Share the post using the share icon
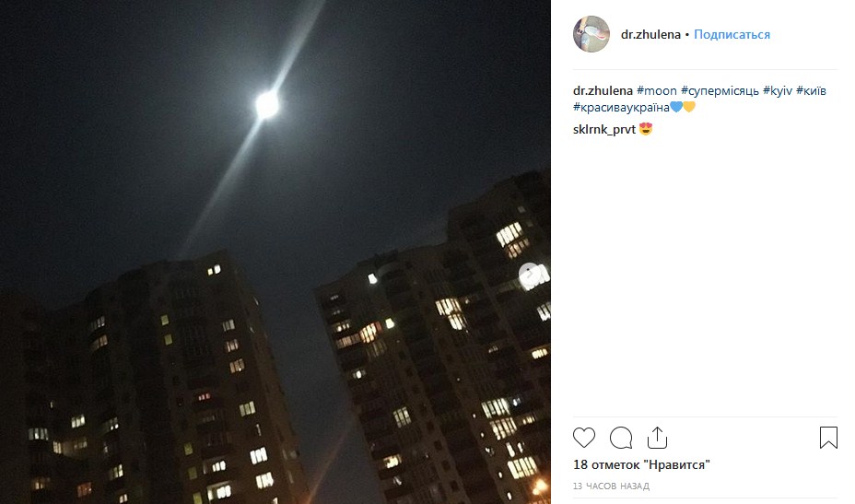Viewport: 855px width, 504px height. (657, 438)
